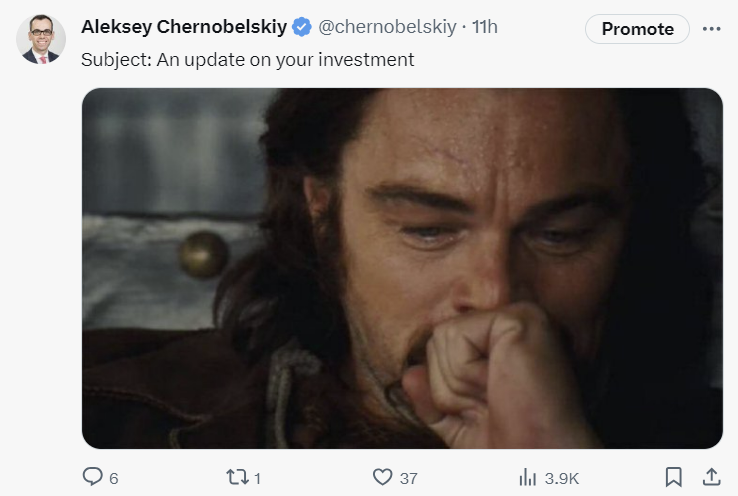Click the share upload arrow icon

pyautogui.click(x=711, y=477)
